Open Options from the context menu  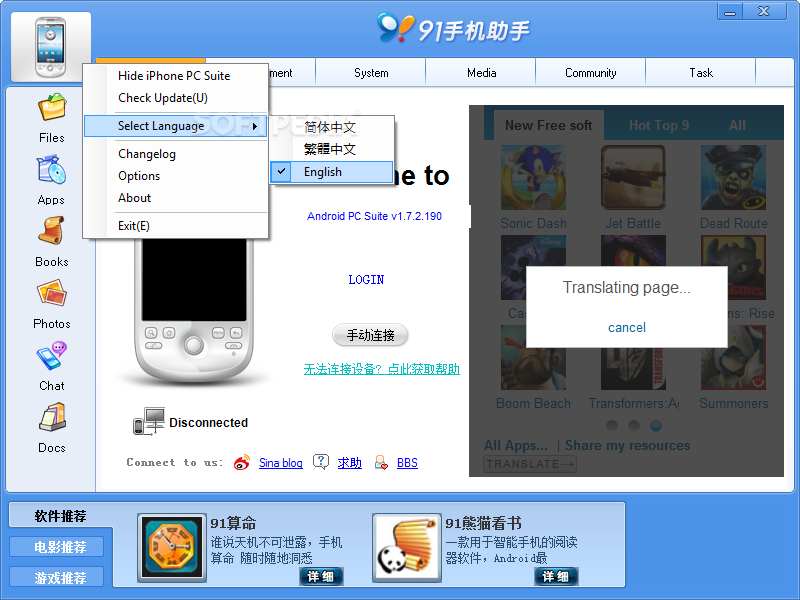[176, 176]
